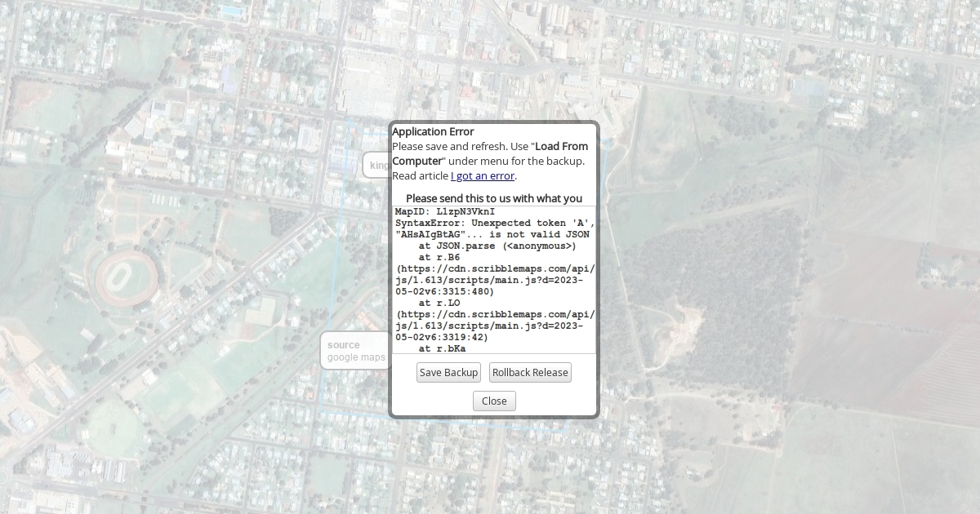
Task: Click the error log text area
Action: click(x=494, y=280)
